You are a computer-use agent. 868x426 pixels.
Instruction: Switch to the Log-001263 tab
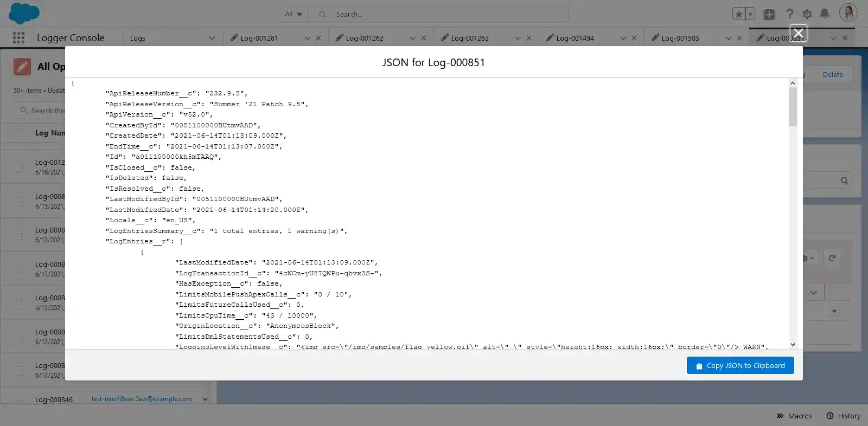(x=469, y=38)
